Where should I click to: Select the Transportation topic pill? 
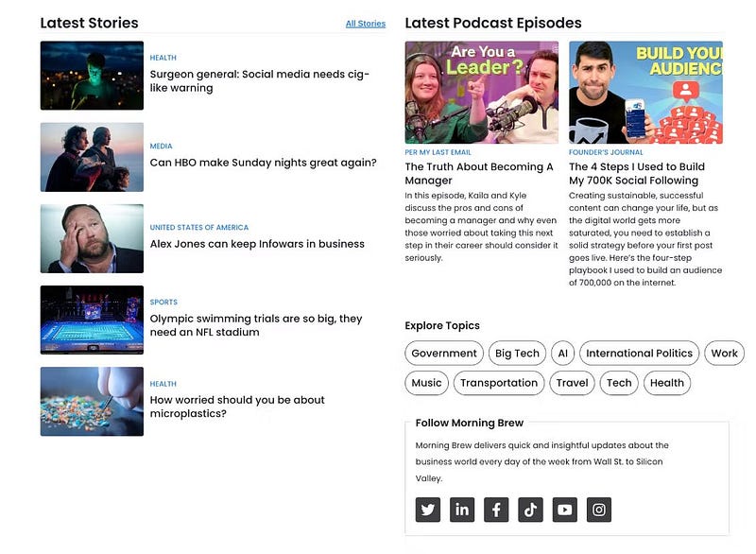pos(499,383)
